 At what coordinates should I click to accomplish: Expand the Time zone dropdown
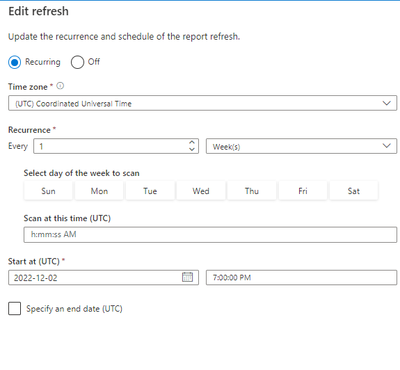pyautogui.click(x=203, y=103)
